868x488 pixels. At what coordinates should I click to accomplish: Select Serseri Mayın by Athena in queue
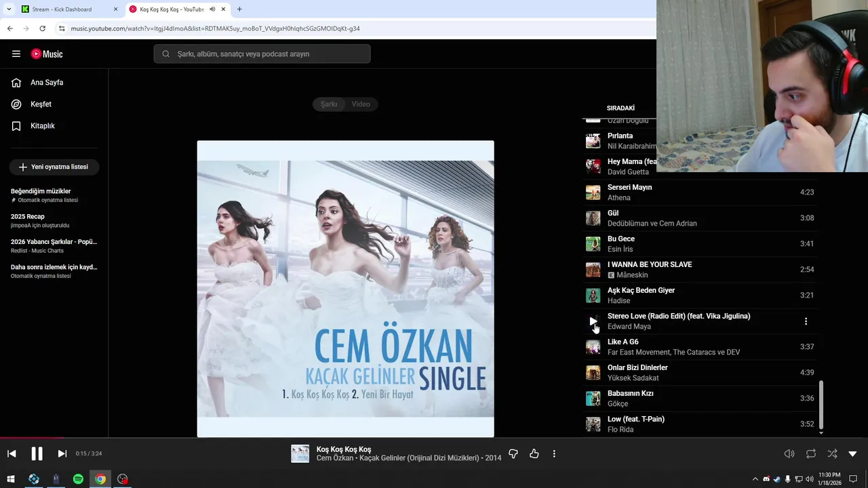pos(700,192)
